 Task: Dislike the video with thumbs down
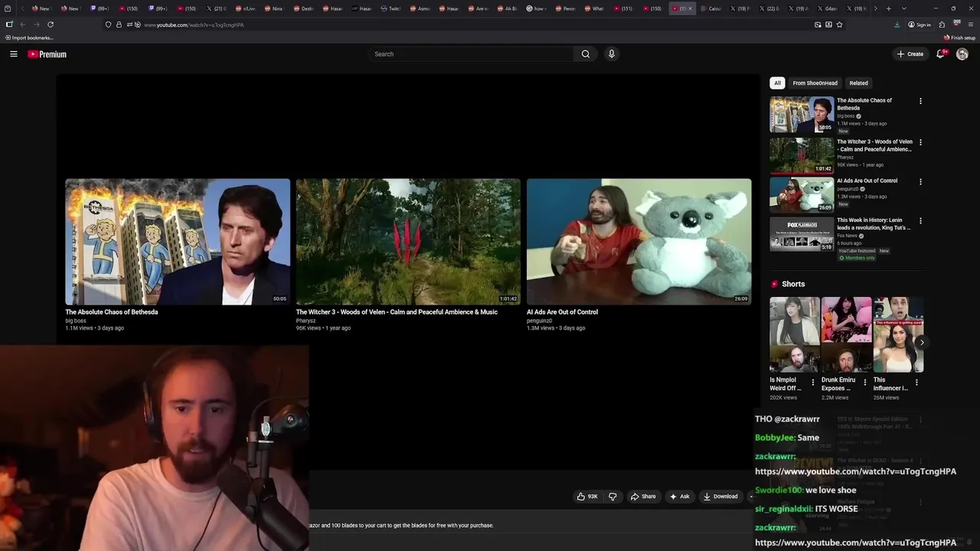point(612,497)
